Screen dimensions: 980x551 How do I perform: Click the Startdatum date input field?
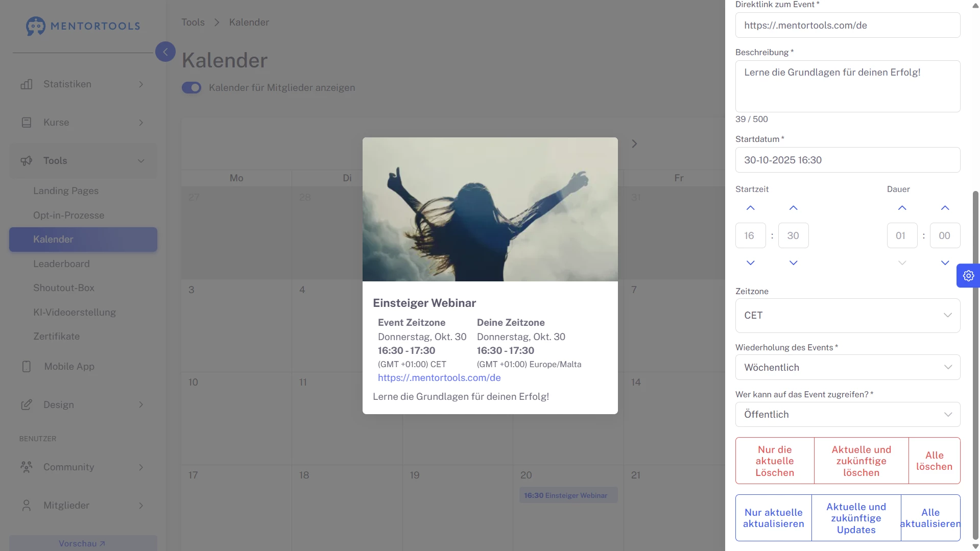[x=847, y=160]
